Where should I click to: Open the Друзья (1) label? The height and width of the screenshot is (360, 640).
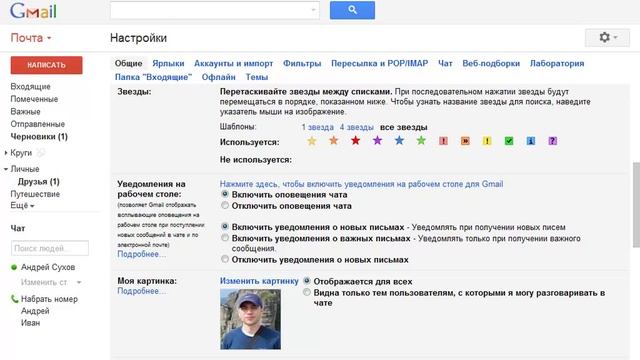click(x=39, y=182)
